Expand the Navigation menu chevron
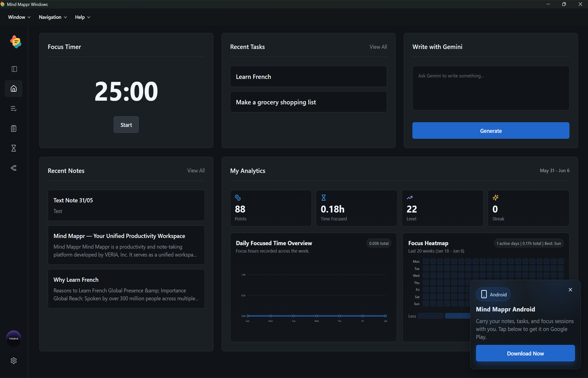The height and width of the screenshot is (378, 588). point(65,17)
